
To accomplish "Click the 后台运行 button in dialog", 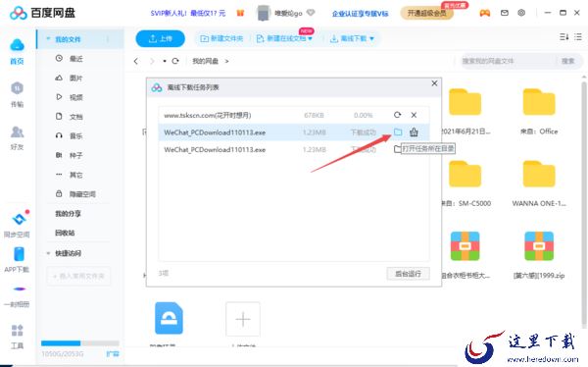I will 408,274.
